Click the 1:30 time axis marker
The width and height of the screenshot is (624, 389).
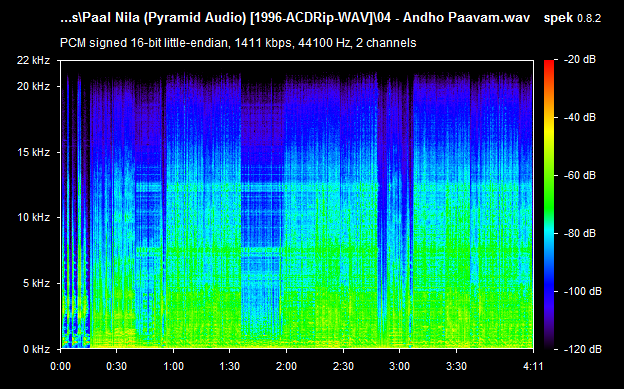click(230, 366)
